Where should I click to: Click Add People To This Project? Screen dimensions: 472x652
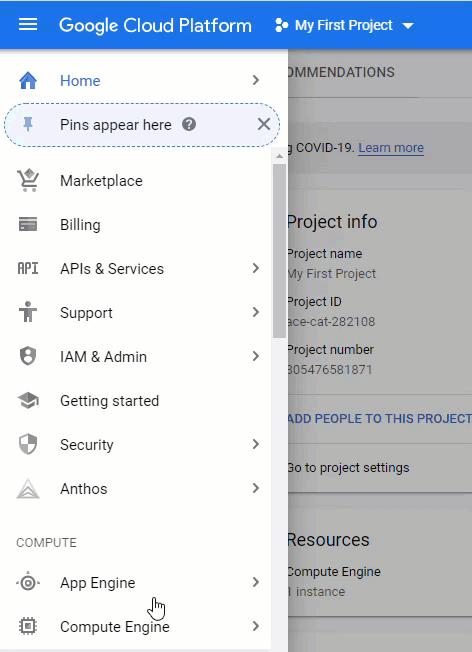point(380,418)
